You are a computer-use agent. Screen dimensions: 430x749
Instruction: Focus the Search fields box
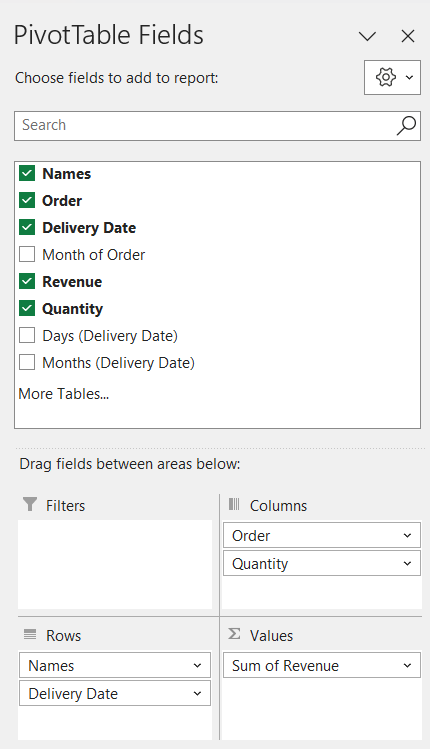pos(217,126)
